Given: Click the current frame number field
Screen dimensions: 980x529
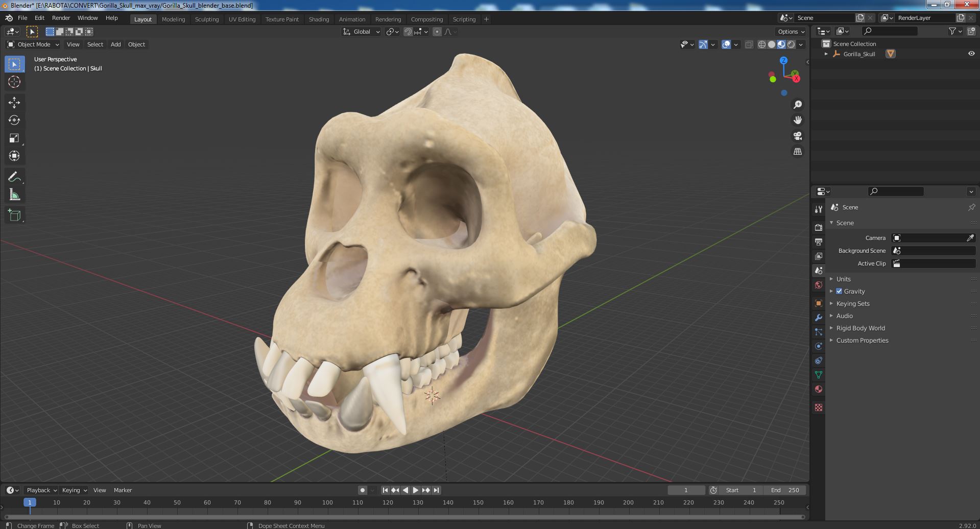Looking at the screenshot, I should pos(686,490).
